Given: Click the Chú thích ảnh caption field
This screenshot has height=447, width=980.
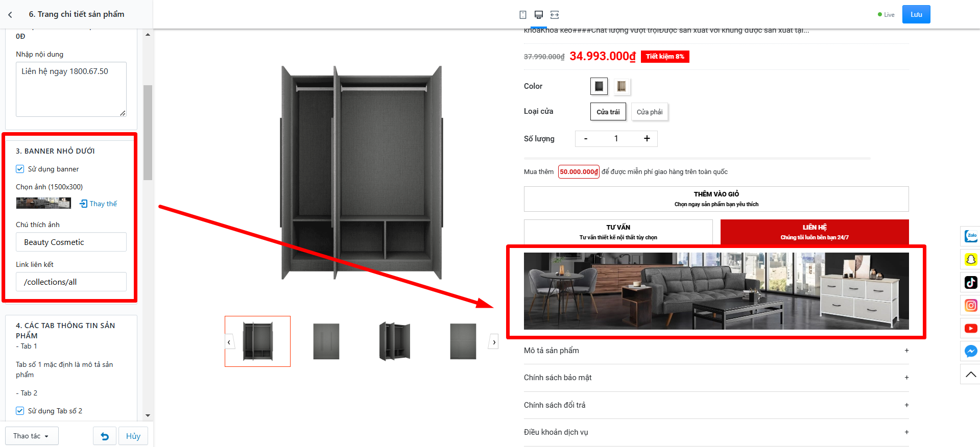Looking at the screenshot, I should (71, 242).
